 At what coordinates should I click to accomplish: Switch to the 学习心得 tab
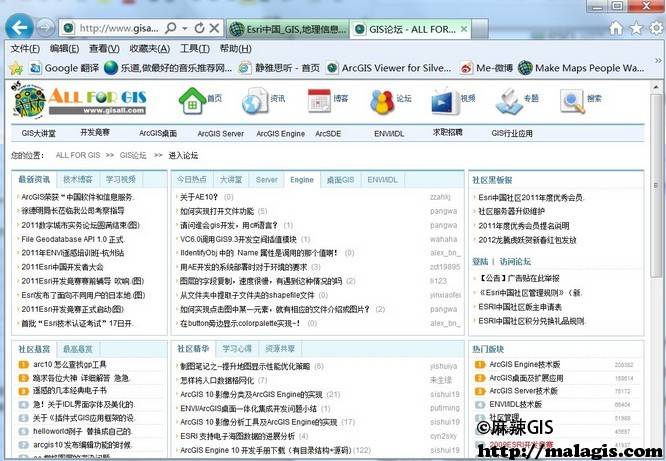(x=237, y=349)
